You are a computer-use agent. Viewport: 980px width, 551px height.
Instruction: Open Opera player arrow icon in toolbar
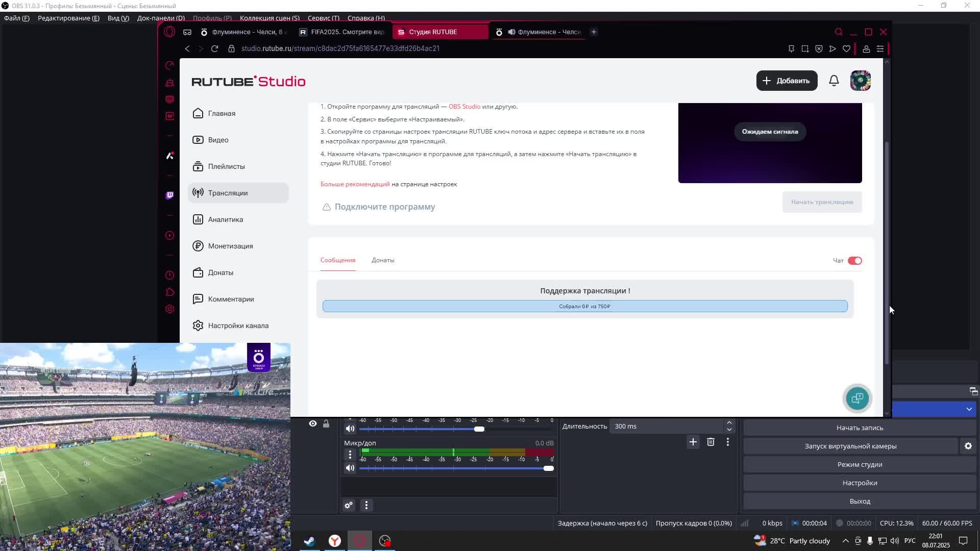pos(832,48)
